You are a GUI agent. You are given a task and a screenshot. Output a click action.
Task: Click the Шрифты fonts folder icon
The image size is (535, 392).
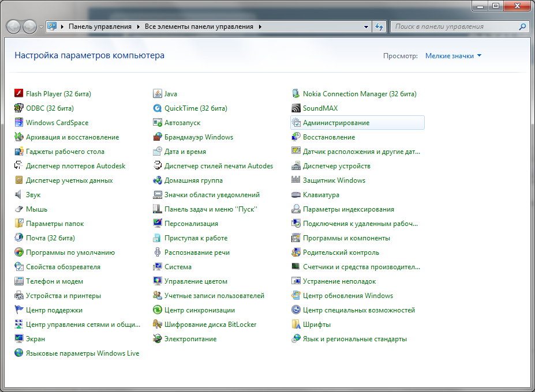pyautogui.click(x=296, y=324)
